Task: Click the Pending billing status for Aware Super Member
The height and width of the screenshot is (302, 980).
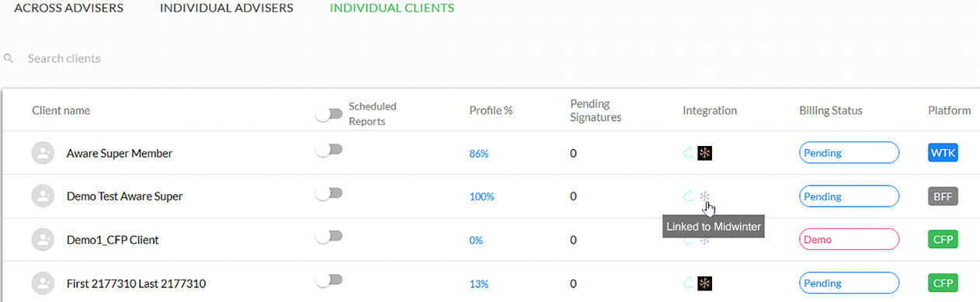Action: (x=850, y=153)
